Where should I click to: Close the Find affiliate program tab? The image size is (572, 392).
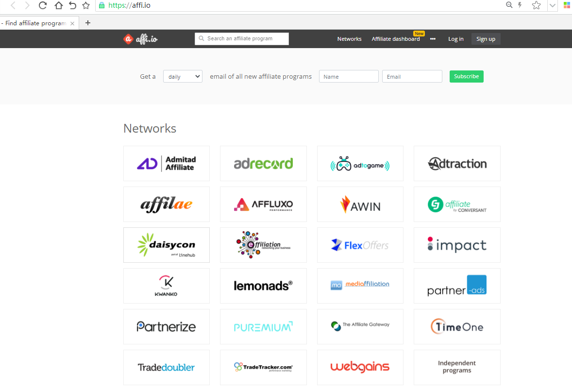72,23
